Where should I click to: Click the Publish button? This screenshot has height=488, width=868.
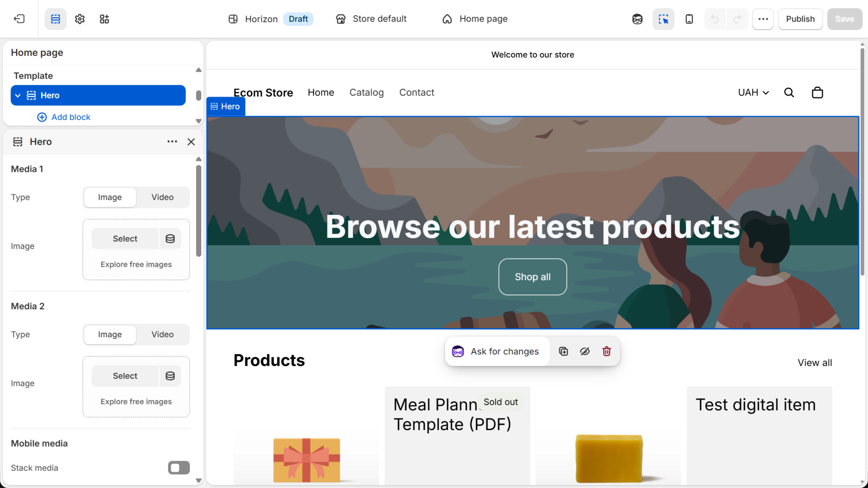(800, 19)
